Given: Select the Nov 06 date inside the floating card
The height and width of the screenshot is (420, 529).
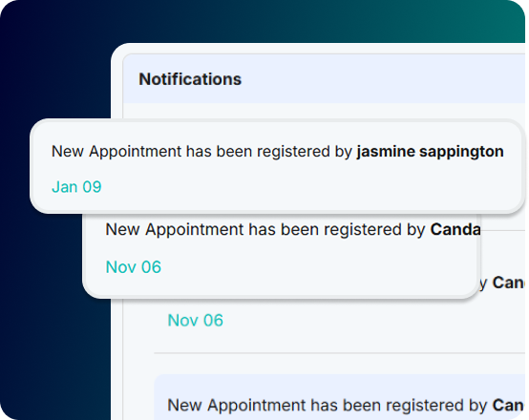Looking at the screenshot, I should point(134,267).
